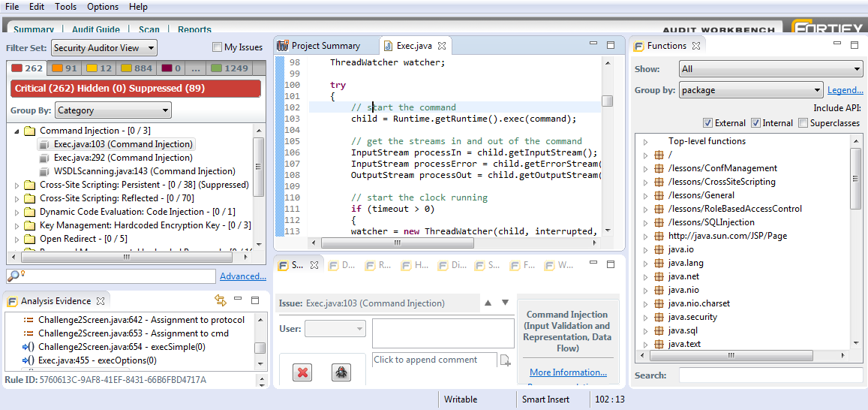The height and width of the screenshot is (410, 868).
Task: Open the ... overflow folder tab
Action: point(195,68)
